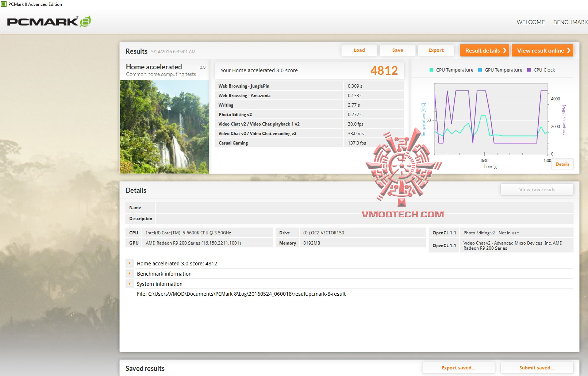Click the results date 5/24/2016 timestamp
The height and width of the screenshot is (376, 588).
click(173, 52)
